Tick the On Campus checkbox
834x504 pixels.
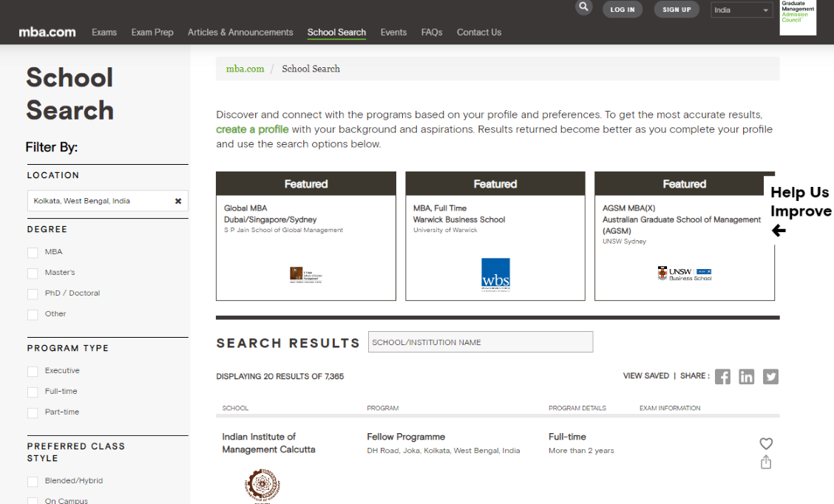coord(33,501)
